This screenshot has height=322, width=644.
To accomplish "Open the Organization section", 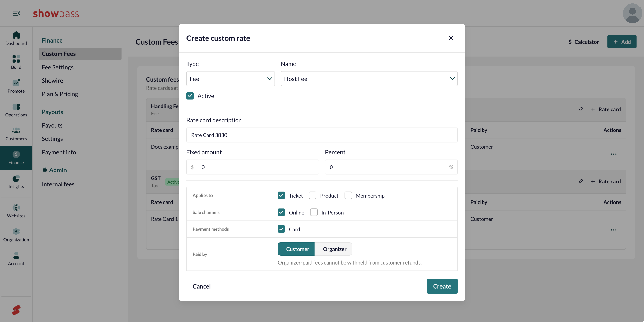I will 16,235.
